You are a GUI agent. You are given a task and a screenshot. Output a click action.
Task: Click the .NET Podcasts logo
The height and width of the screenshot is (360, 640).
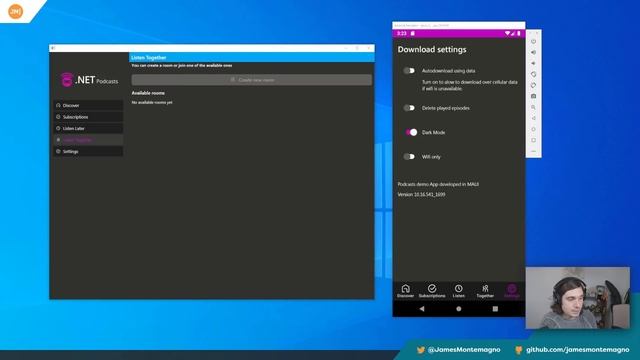(89, 80)
